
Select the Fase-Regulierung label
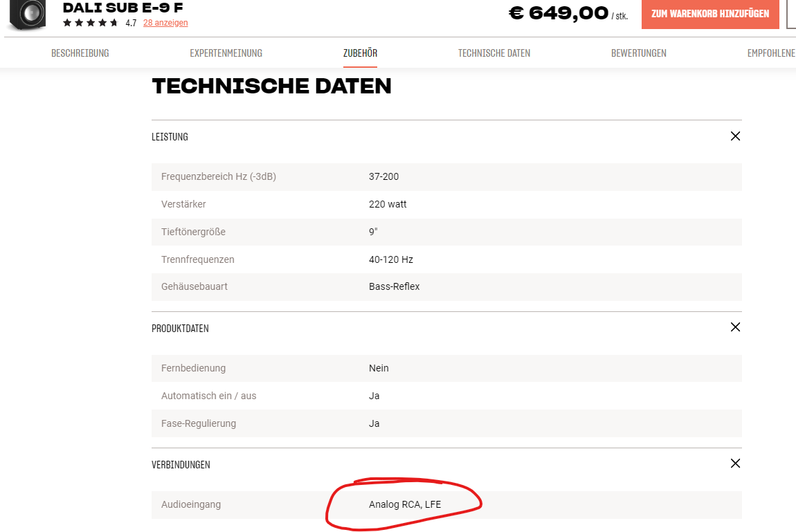pyautogui.click(x=199, y=423)
